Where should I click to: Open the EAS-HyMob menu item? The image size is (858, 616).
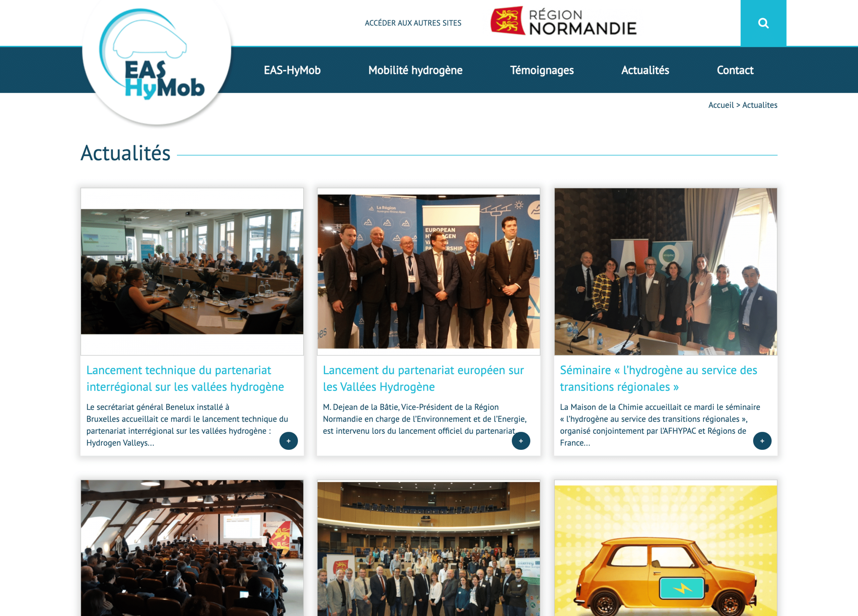click(x=292, y=70)
